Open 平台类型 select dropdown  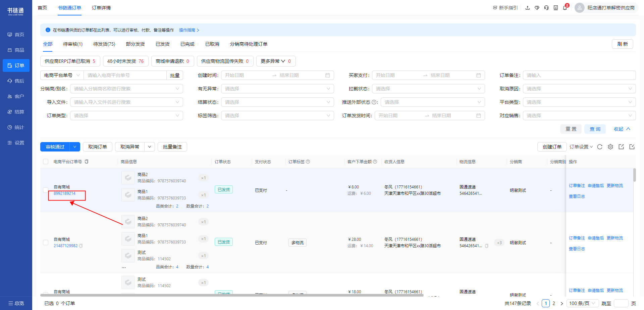click(x=579, y=102)
